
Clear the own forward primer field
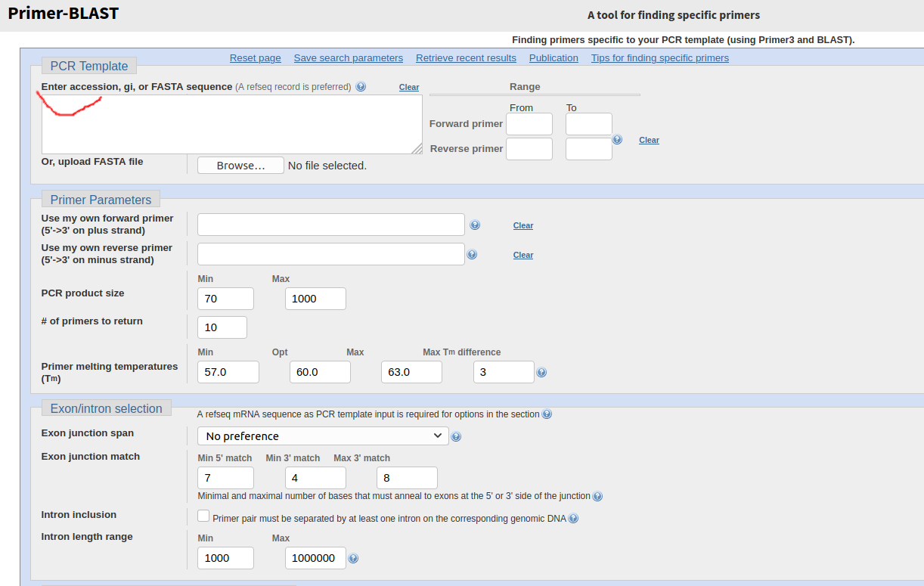tap(523, 225)
